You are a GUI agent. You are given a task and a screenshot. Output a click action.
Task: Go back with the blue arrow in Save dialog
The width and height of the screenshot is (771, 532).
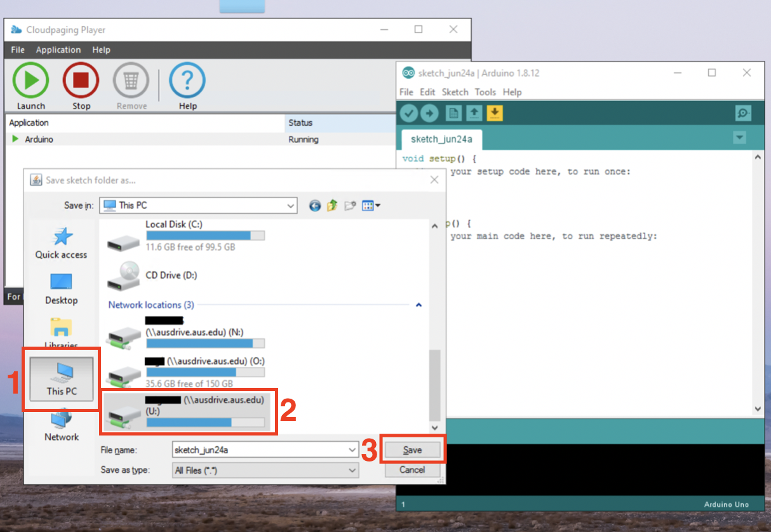click(315, 206)
